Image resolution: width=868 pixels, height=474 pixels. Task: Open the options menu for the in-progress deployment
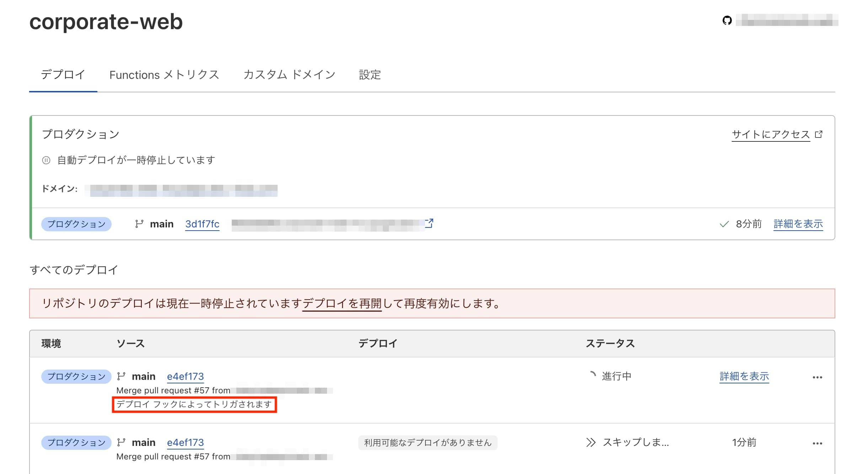[x=817, y=377]
